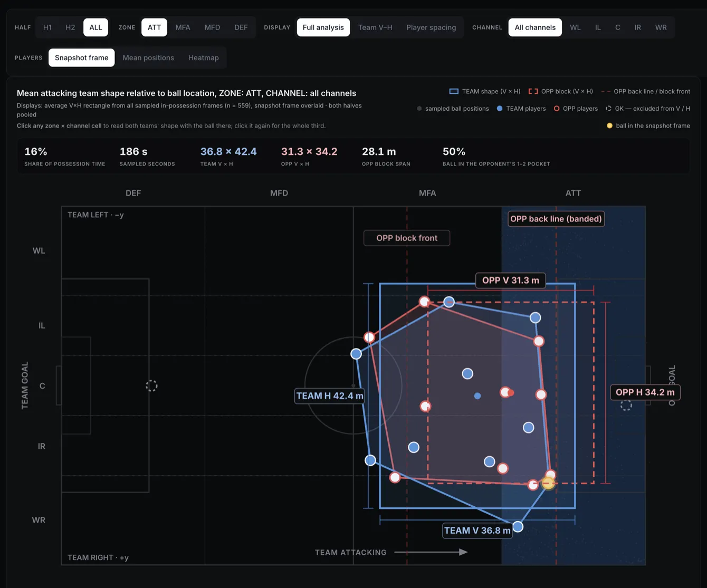Click the yellow ball marker on pitch
The width and height of the screenshot is (707, 588).
pos(548,483)
